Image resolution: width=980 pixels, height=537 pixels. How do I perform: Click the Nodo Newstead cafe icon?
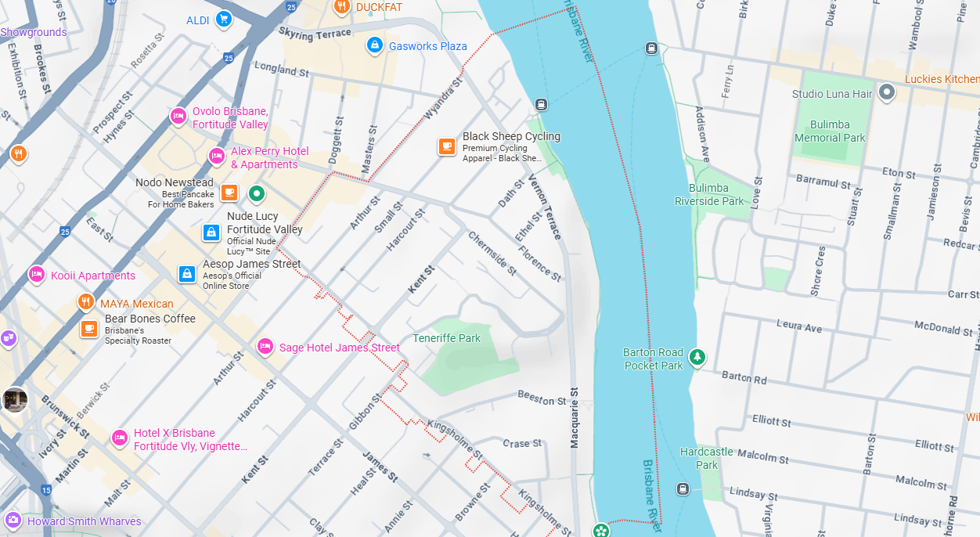tap(229, 193)
